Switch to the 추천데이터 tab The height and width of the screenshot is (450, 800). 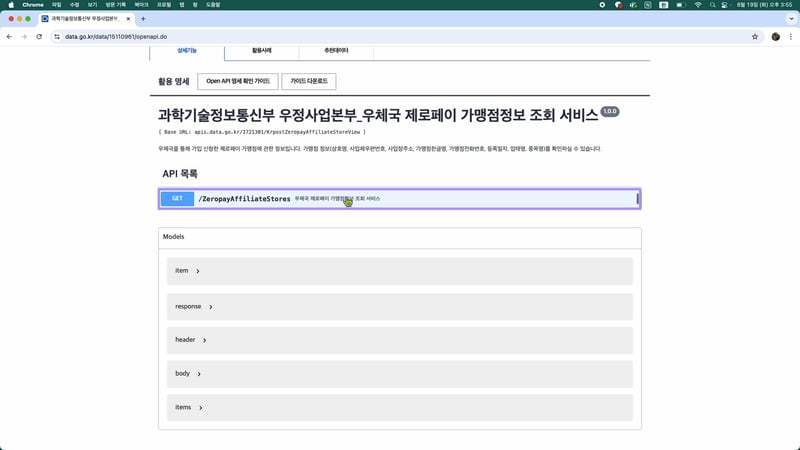[x=336, y=51]
